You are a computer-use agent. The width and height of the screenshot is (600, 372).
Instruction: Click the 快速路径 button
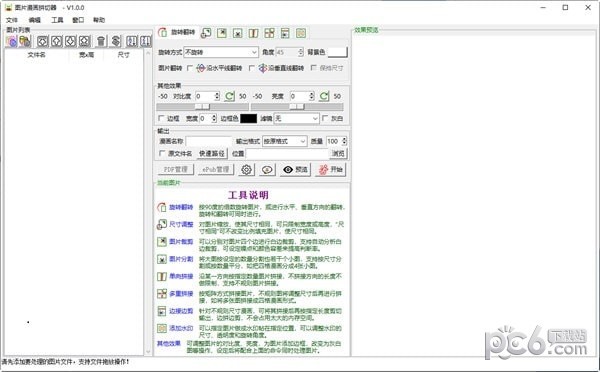pyautogui.click(x=212, y=153)
